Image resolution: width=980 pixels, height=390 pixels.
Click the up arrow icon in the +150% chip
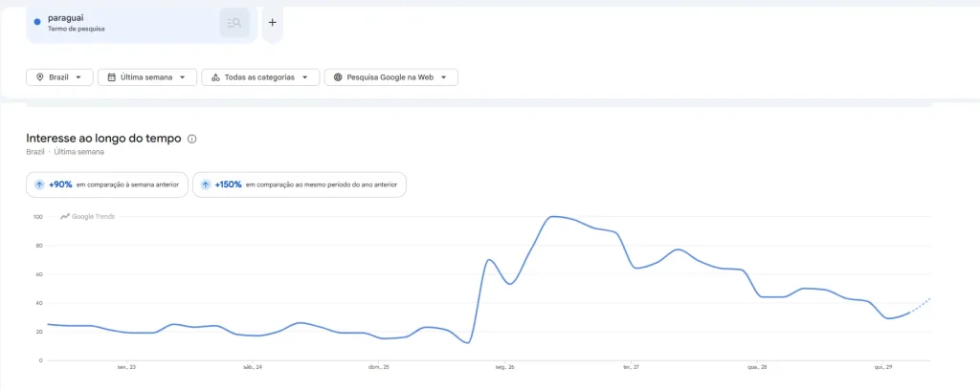pyautogui.click(x=206, y=184)
